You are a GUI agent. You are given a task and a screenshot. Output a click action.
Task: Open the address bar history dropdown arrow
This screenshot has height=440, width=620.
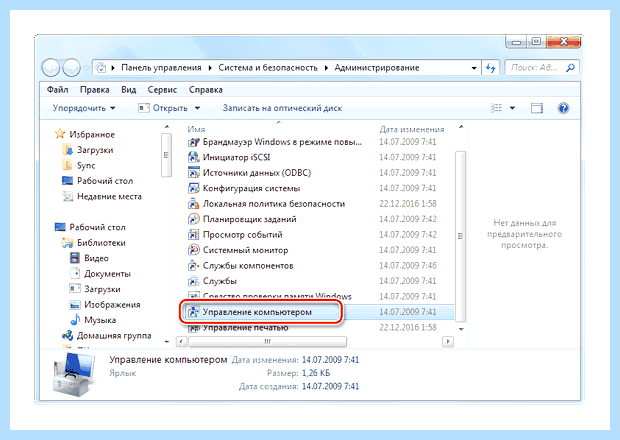coord(474,68)
